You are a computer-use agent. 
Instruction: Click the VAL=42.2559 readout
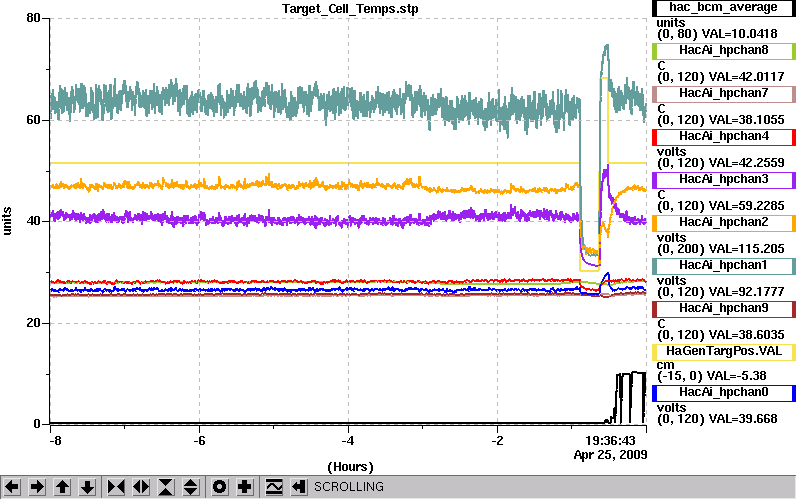pos(746,163)
